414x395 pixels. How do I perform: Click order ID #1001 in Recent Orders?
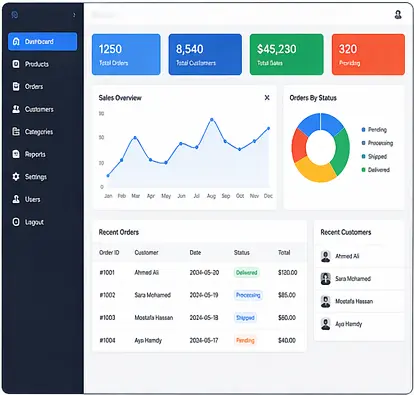tap(107, 272)
